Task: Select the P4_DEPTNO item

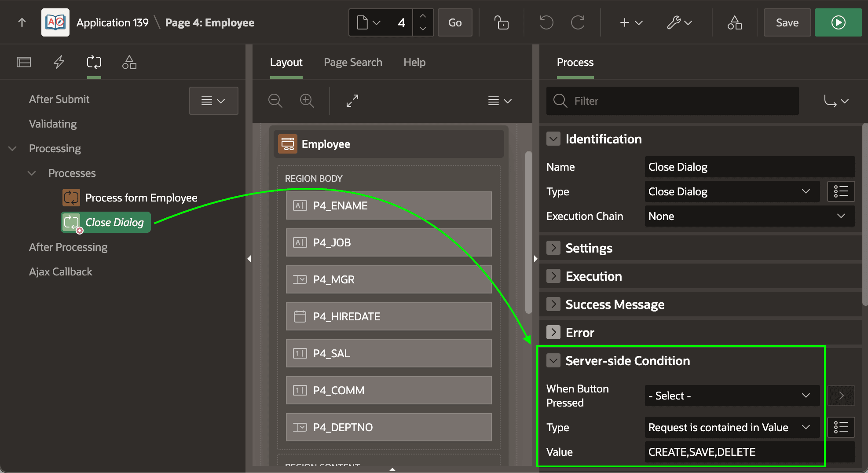Action: pos(389,427)
